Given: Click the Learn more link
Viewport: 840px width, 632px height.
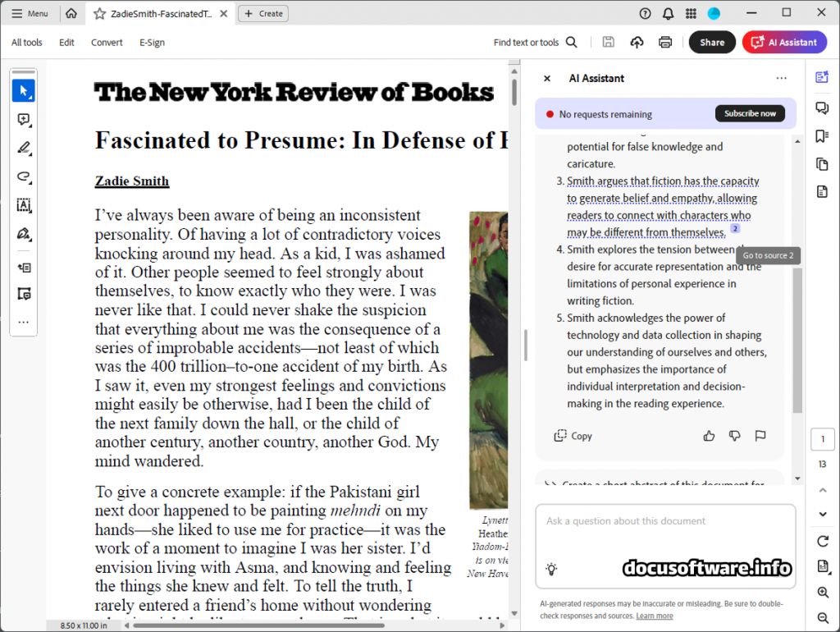Looking at the screenshot, I should click(x=654, y=616).
